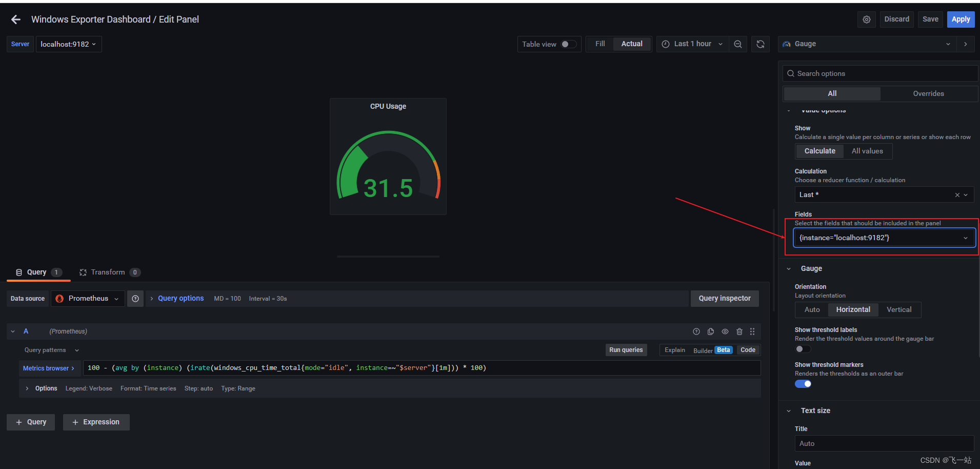Open dashboard settings gear icon
980x469 pixels.
(867, 19)
